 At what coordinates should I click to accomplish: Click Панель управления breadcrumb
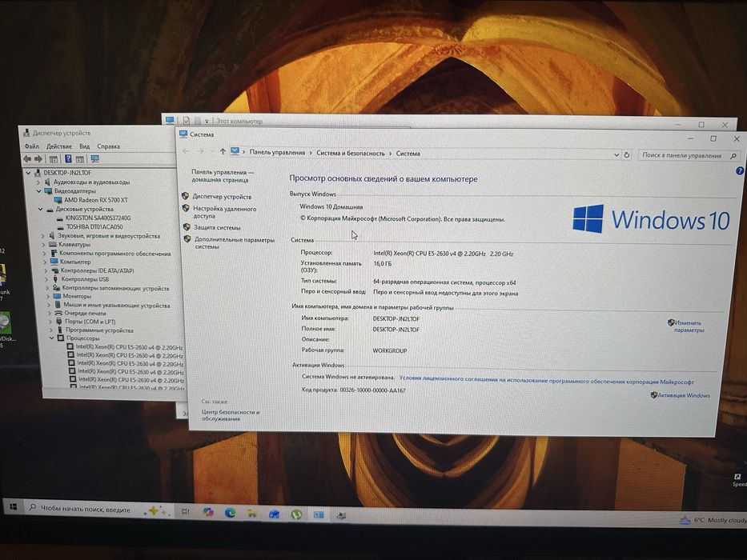(x=277, y=152)
